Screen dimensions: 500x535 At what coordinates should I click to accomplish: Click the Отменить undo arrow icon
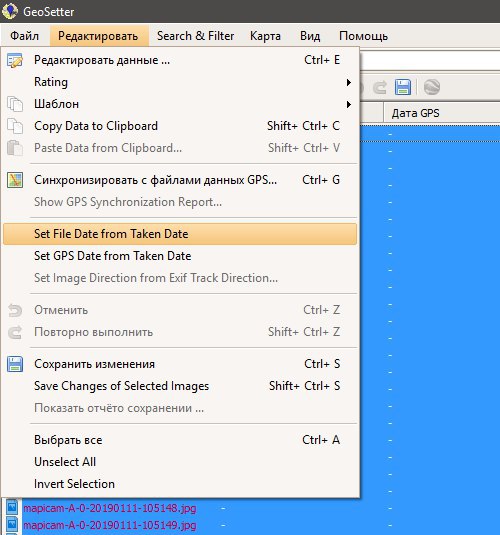tap(15, 310)
